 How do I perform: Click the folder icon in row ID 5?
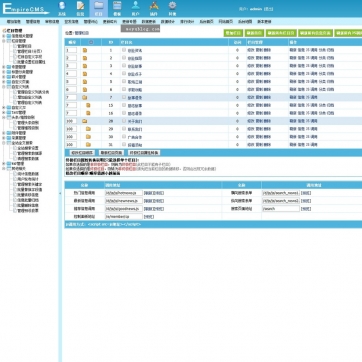[x=85, y=82]
